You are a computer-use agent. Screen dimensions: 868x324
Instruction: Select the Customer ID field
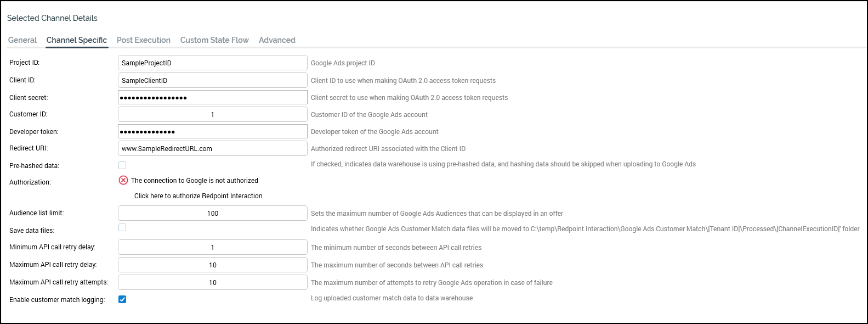(212, 114)
